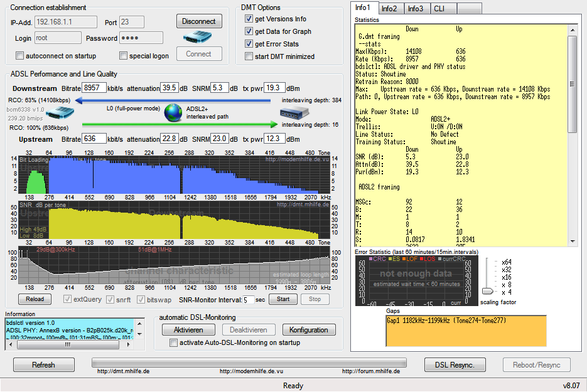587x392 pixels.
Task: Open the http://dmt.mhilfe.de link
Action: pos(123,371)
